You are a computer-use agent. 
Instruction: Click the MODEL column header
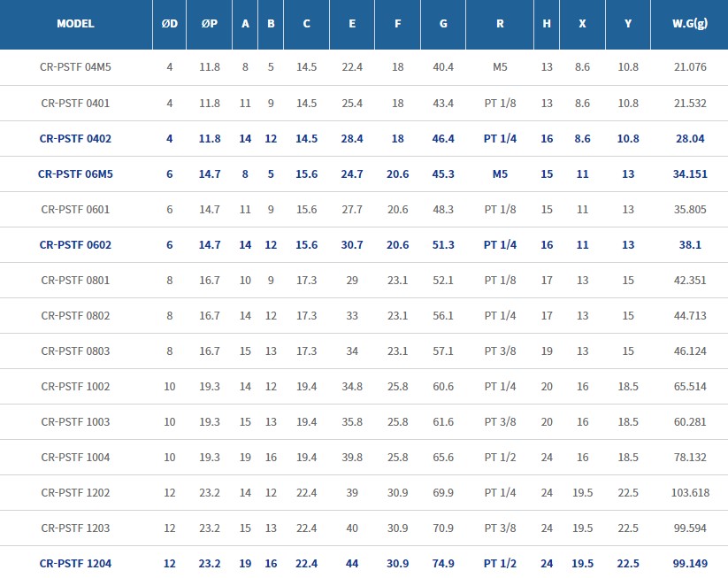point(76,24)
